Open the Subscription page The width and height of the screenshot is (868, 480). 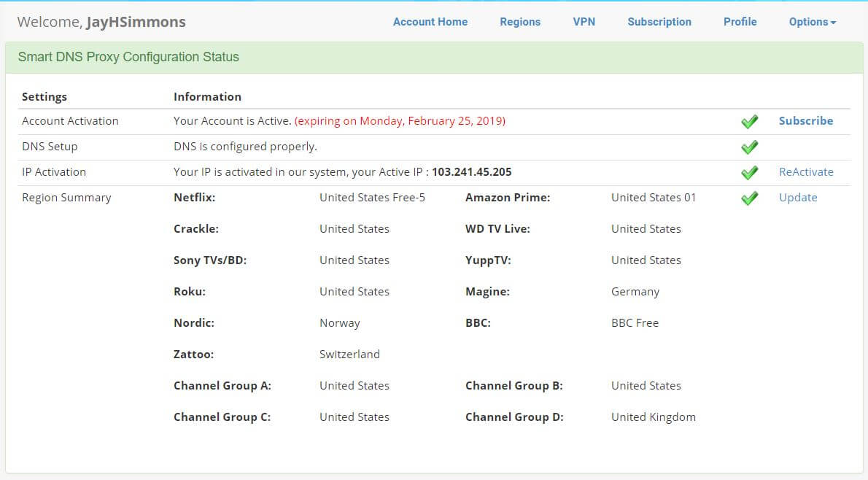click(x=659, y=22)
